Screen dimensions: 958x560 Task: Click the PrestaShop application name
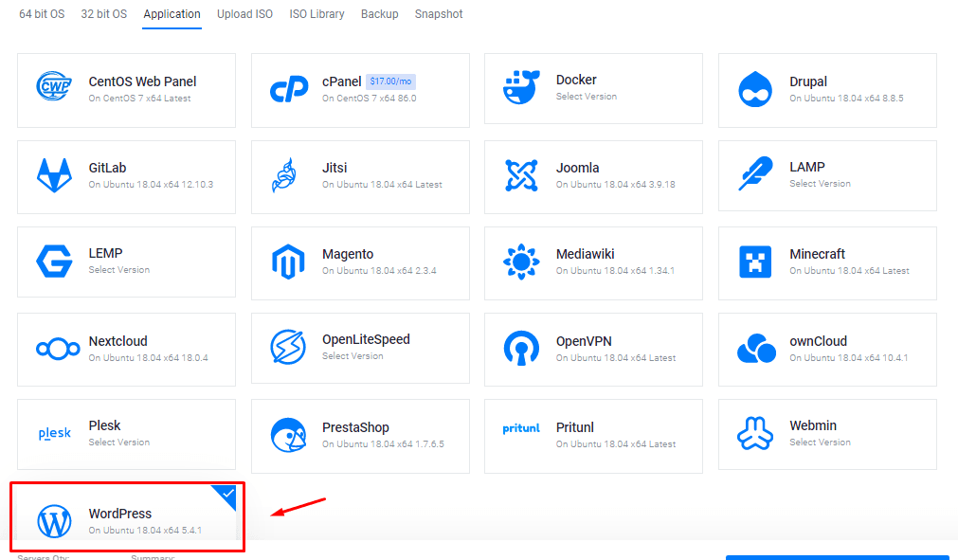[355, 427]
